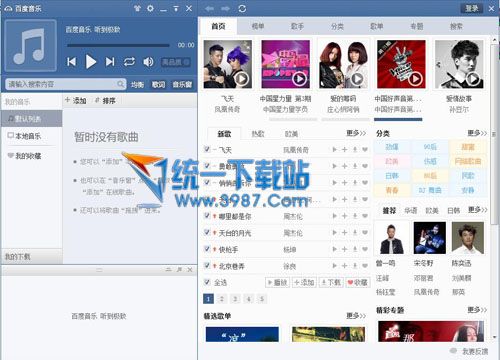Click play overlay on 爱的筹码 cover
The height and width of the screenshot is (360, 500).
pos(357,79)
